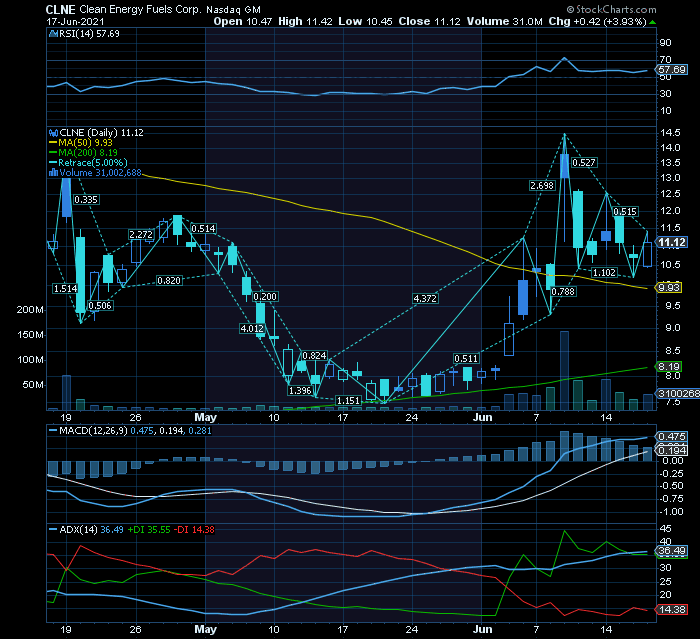Click the 14.38 -DI value tag
The image size is (700, 639).
(671, 609)
